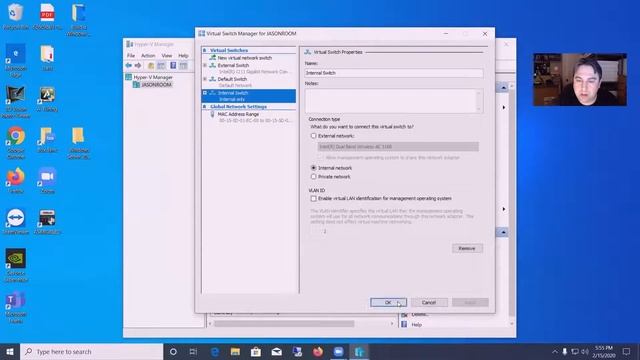Open Zoom desktop shortcut
Viewport: 640px width, 360px height.
47,180
